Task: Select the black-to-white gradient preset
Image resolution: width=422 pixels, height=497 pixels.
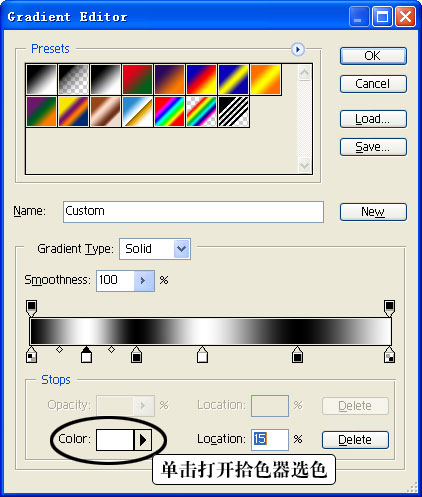Action: click(x=41, y=79)
